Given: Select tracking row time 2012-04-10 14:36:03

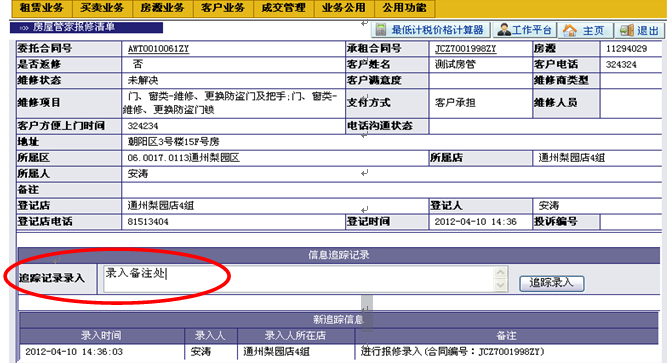Looking at the screenshot, I should 74,352.
